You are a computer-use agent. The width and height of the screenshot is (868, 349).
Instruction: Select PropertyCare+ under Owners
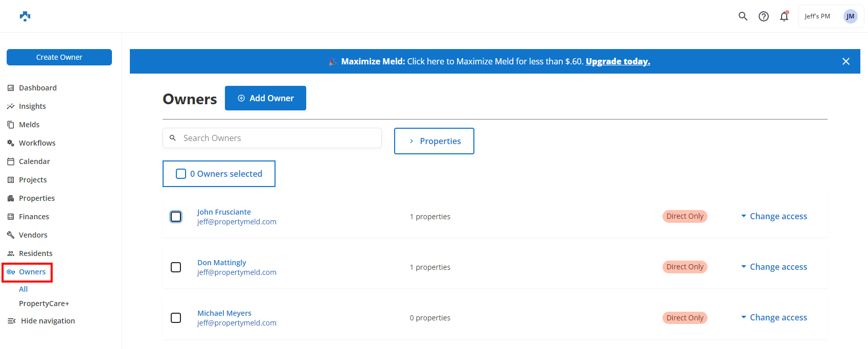tap(44, 304)
